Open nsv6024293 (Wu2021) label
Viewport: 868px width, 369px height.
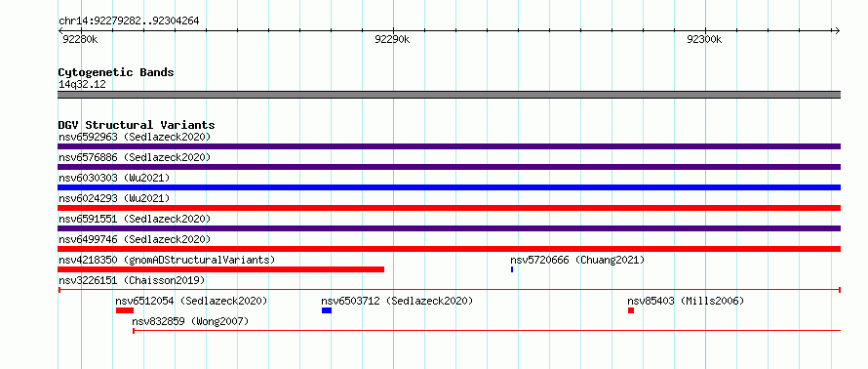(x=114, y=198)
